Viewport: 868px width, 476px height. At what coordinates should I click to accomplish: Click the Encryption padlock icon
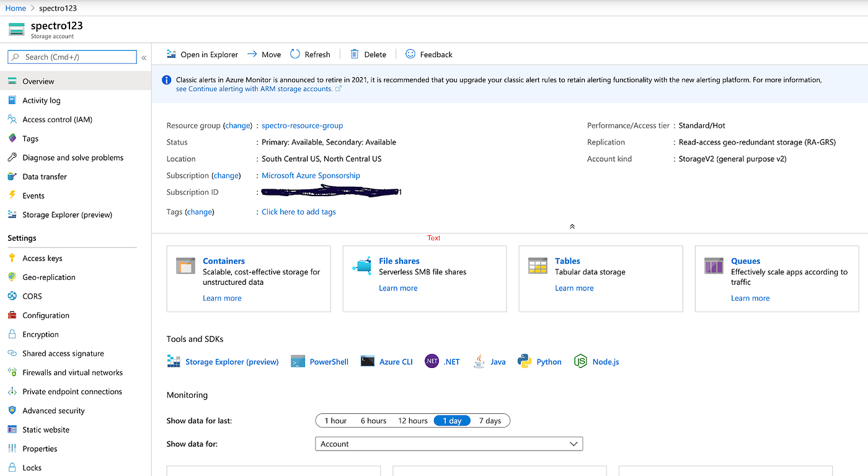coord(12,334)
